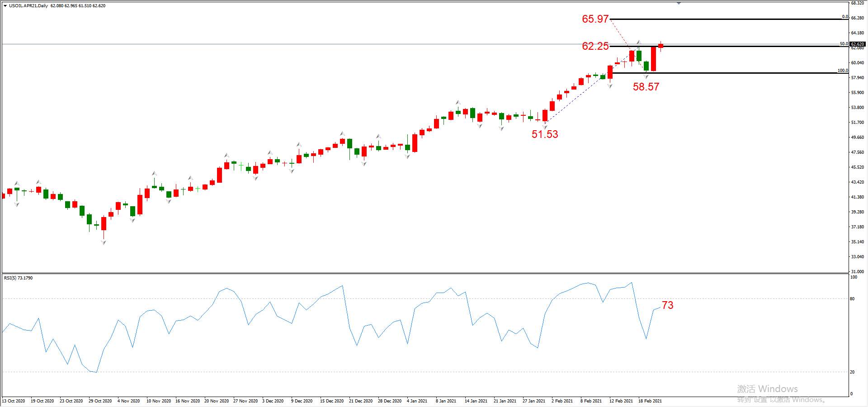Screen dimensions: 868x407
Task: Click the 3 Dec 2020 date label
Action: [x=273, y=401]
